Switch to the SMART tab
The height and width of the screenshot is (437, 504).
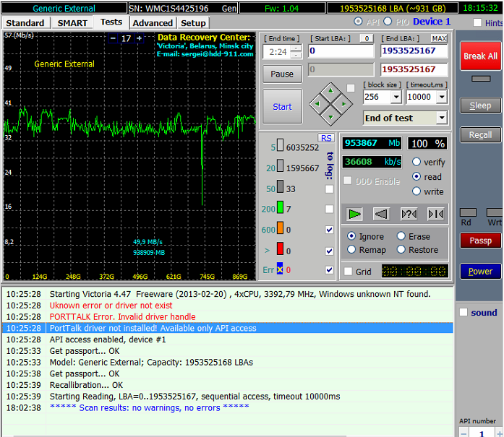72,22
